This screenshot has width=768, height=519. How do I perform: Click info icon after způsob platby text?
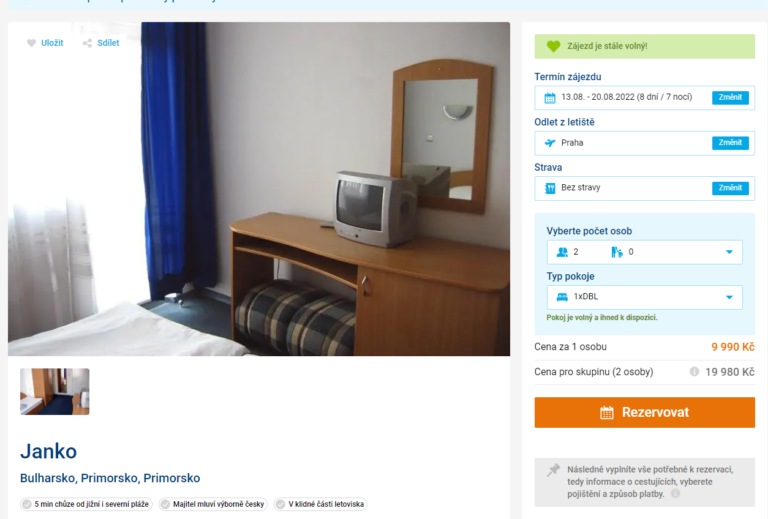[675, 494]
